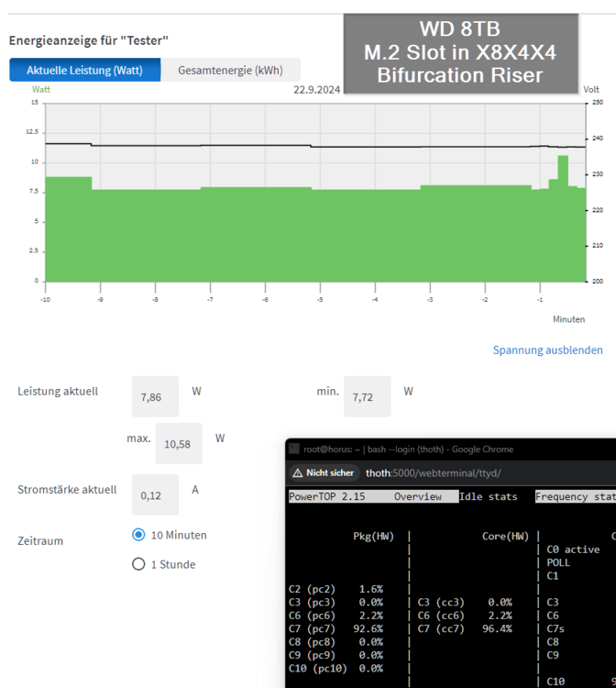The width and height of the screenshot is (616, 688).
Task: Switch to Aktuelle Leistung (Watt) tab
Action: (85, 71)
